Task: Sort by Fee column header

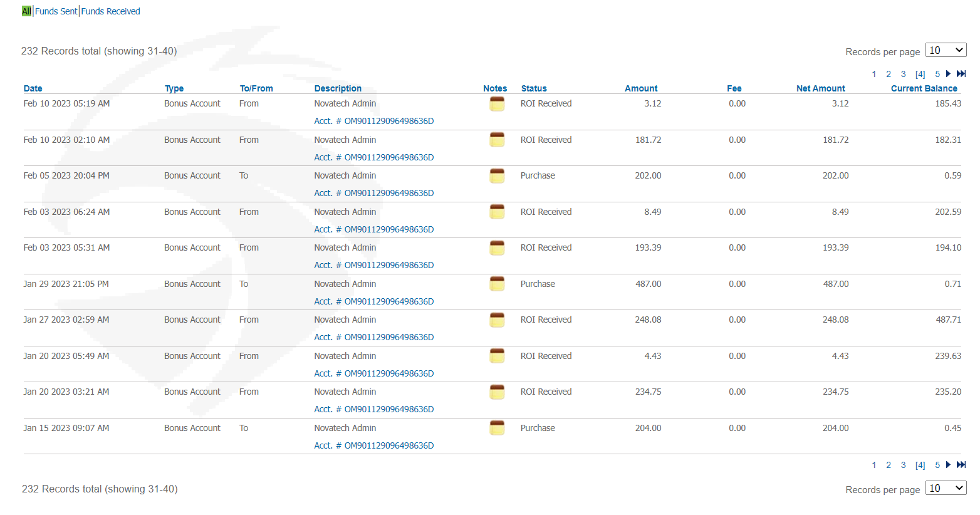Action: [x=734, y=88]
